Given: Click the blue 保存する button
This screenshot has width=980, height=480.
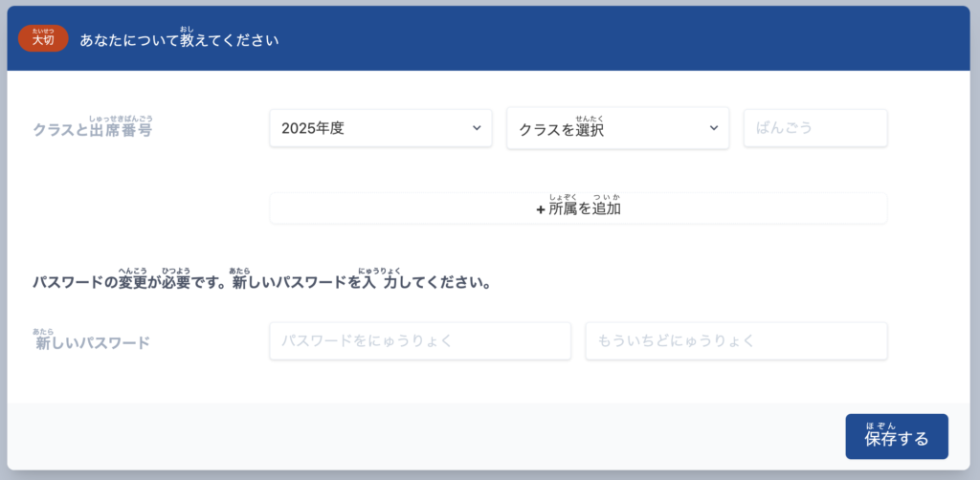Looking at the screenshot, I should [x=896, y=437].
